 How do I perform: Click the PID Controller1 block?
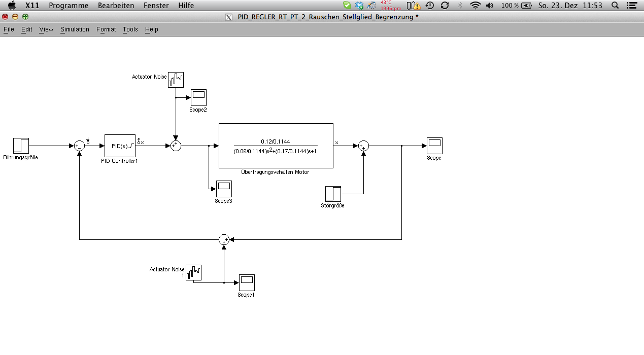pos(120,146)
